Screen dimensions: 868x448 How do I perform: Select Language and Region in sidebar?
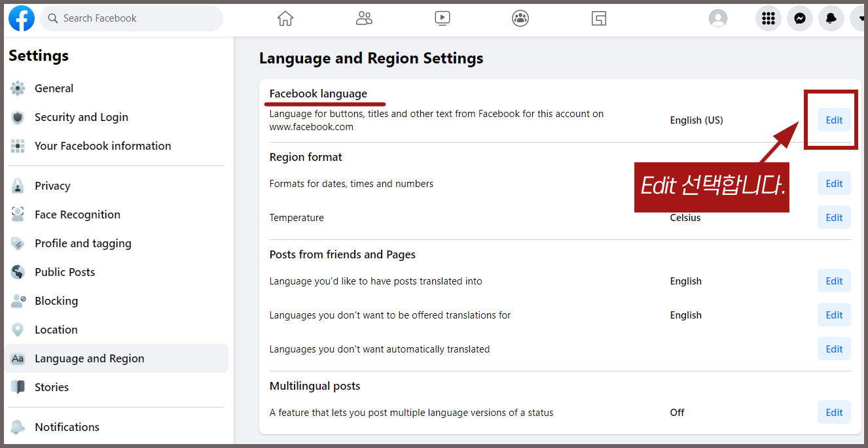117,358
